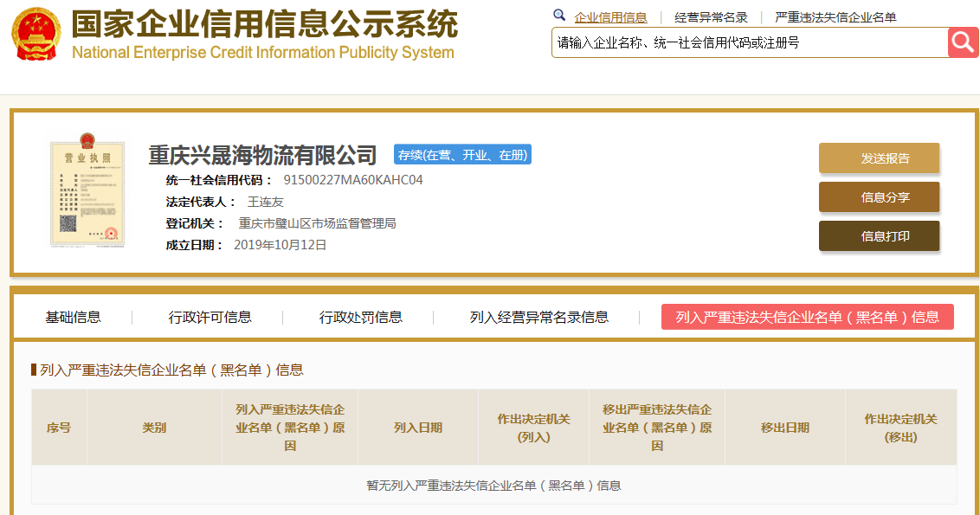Click the 类别 column header
The image size is (980, 515).
154,428
